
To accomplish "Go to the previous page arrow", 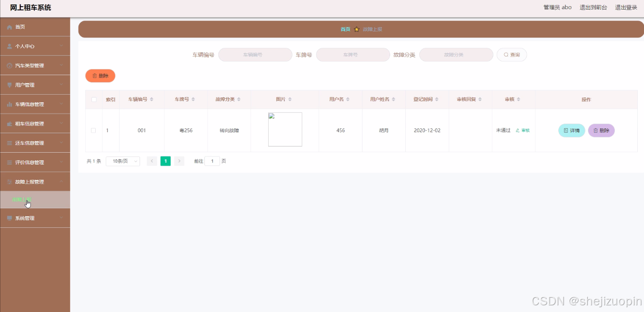I will [152, 161].
